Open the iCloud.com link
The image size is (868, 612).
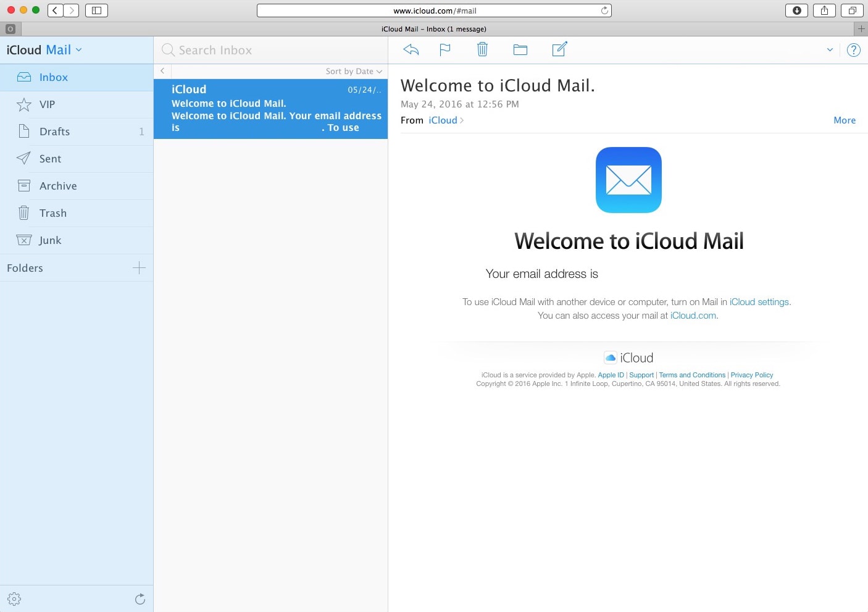(693, 316)
